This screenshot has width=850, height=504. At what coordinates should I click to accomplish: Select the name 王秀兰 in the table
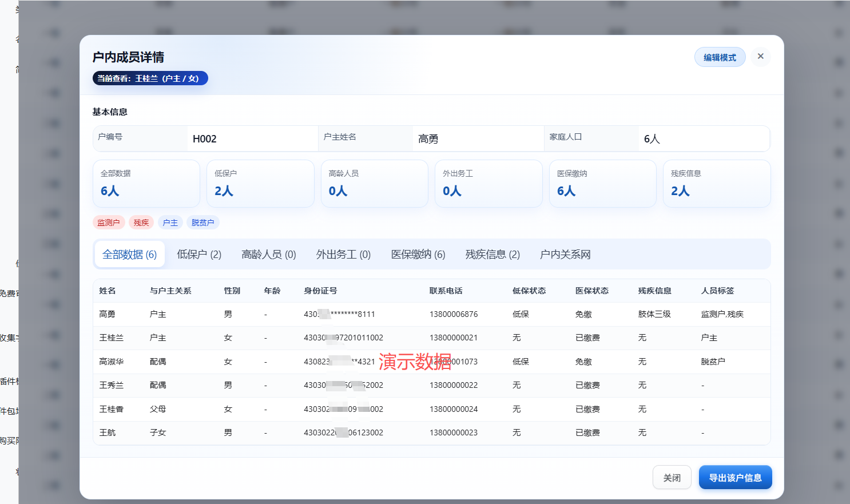tap(112, 385)
